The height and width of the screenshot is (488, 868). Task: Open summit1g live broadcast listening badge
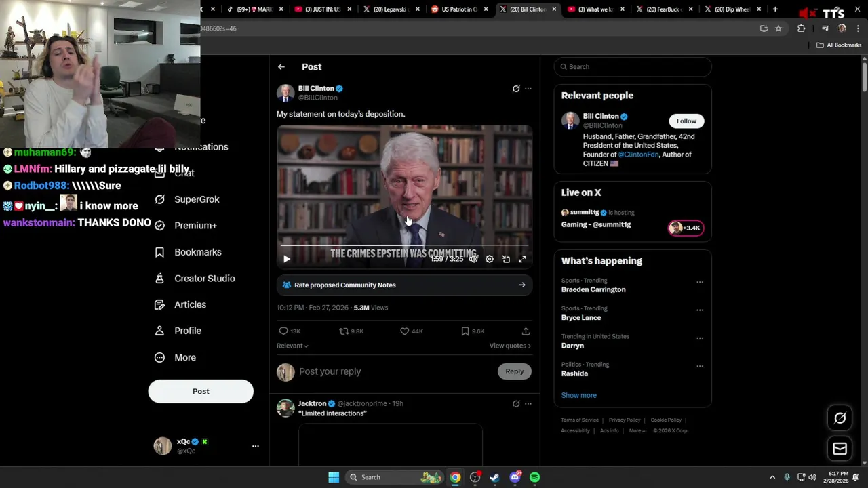[x=686, y=228]
